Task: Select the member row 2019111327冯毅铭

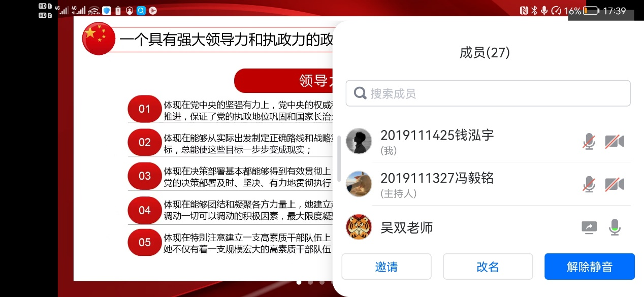Action: point(488,184)
